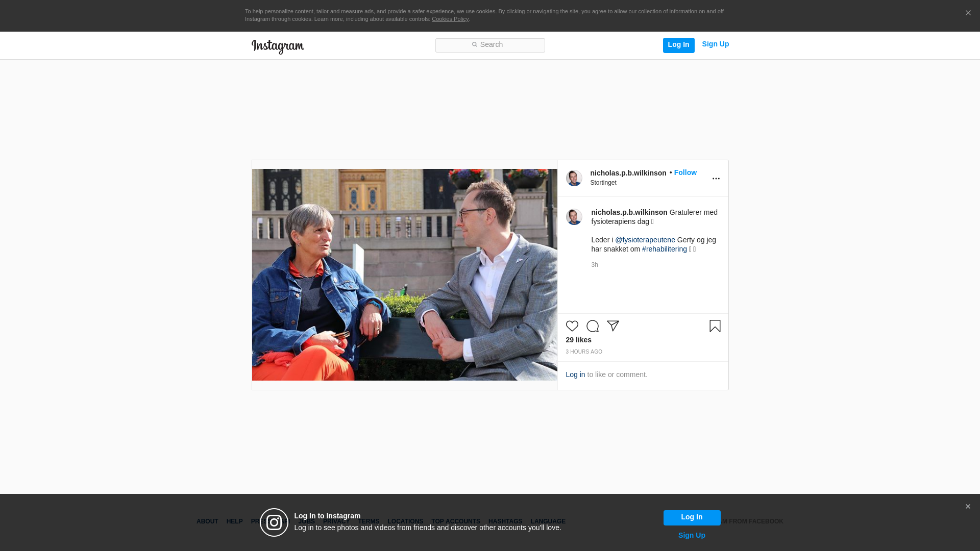The image size is (980, 551).
Task: Click the profile avatar in the post header
Action: (x=574, y=178)
